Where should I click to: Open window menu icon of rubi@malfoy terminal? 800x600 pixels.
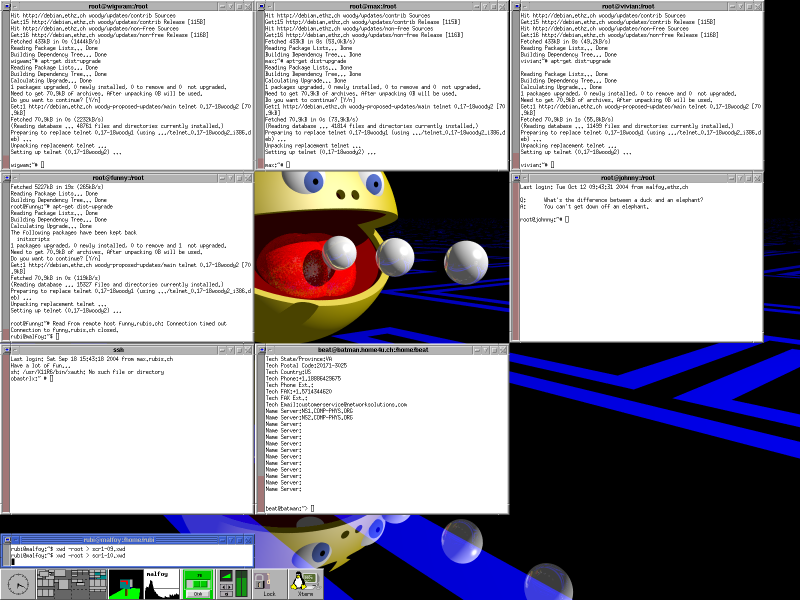pyautogui.click(x=7, y=540)
